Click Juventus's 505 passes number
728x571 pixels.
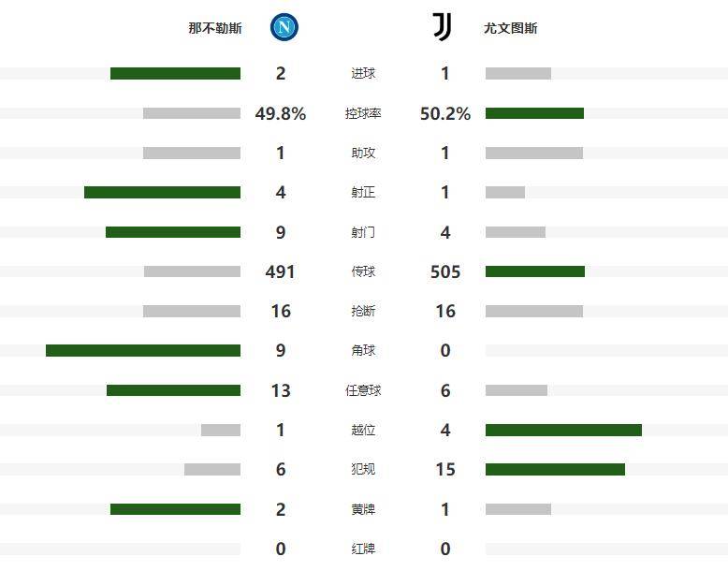(445, 271)
